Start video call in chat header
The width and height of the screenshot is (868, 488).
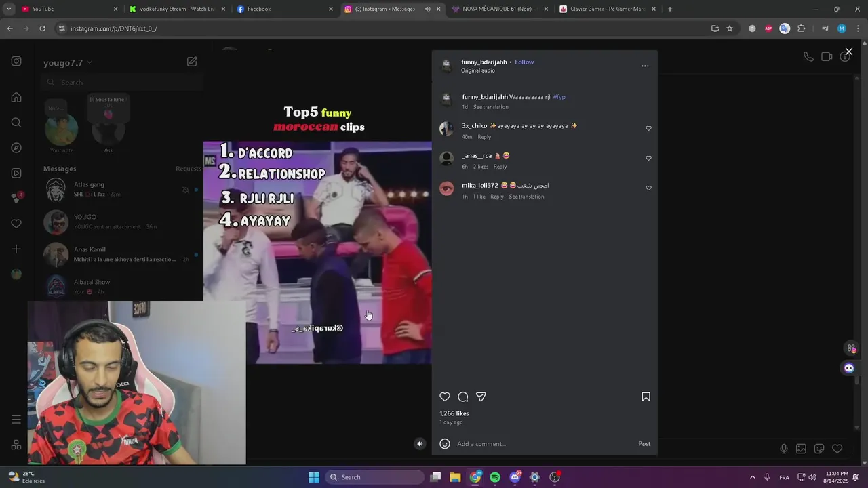827,56
